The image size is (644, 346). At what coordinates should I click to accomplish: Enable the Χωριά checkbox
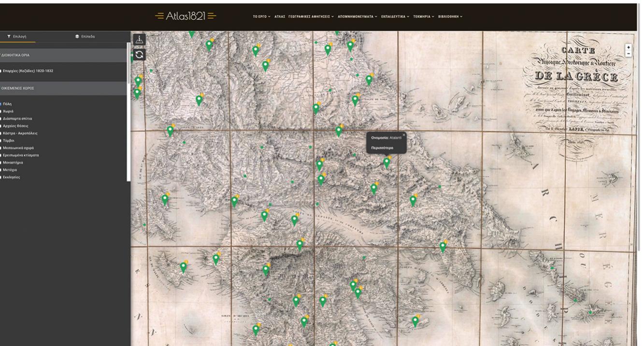[1, 111]
